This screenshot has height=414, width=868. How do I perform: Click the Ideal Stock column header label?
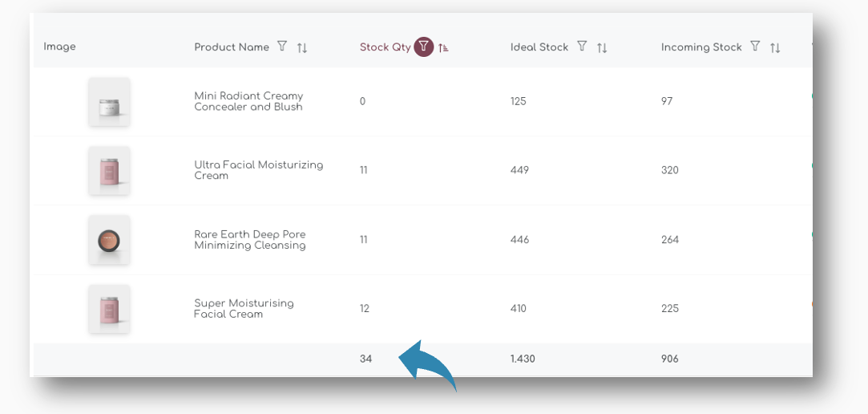pyautogui.click(x=539, y=47)
